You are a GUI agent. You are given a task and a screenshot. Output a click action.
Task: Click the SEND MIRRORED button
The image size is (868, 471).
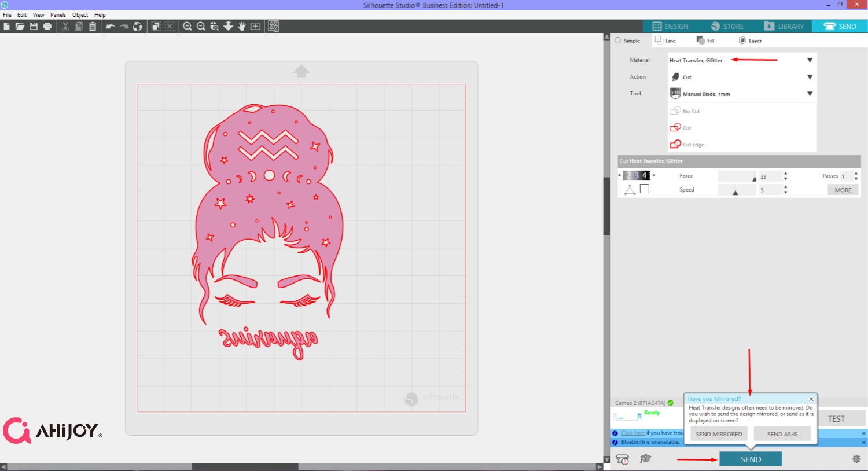coord(719,434)
